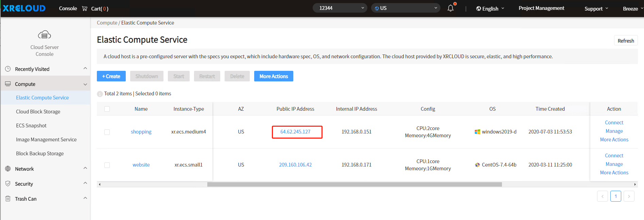This screenshot has width=644, height=220.
Task: Click the Refresh button
Action: (x=626, y=41)
